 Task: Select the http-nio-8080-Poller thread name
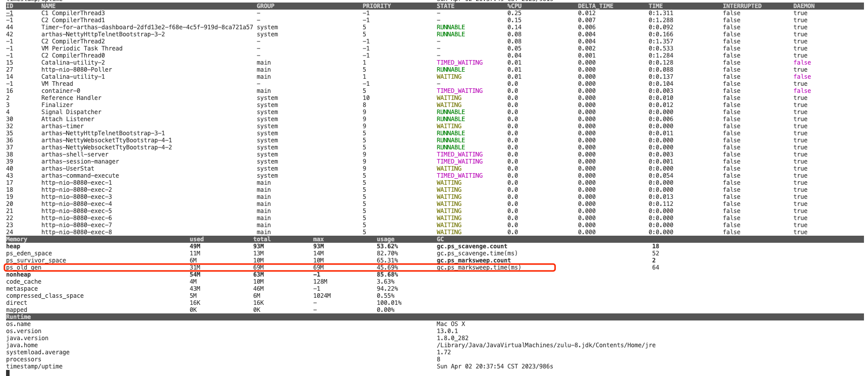77,70
